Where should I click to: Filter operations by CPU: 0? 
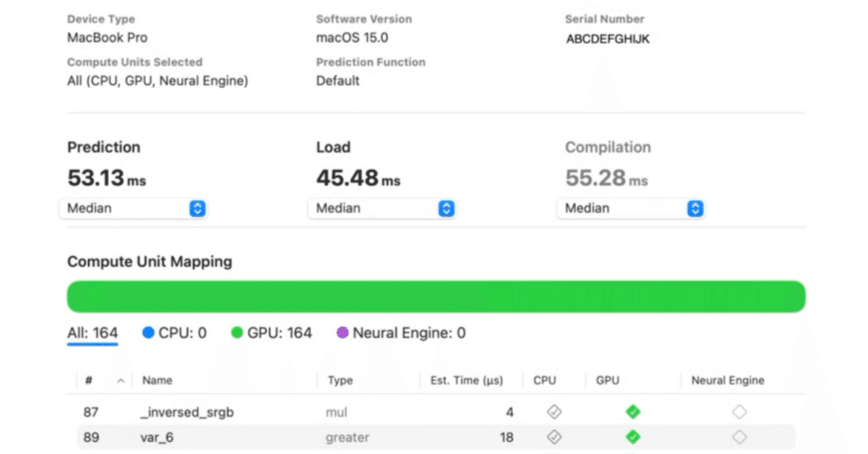coord(174,333)
